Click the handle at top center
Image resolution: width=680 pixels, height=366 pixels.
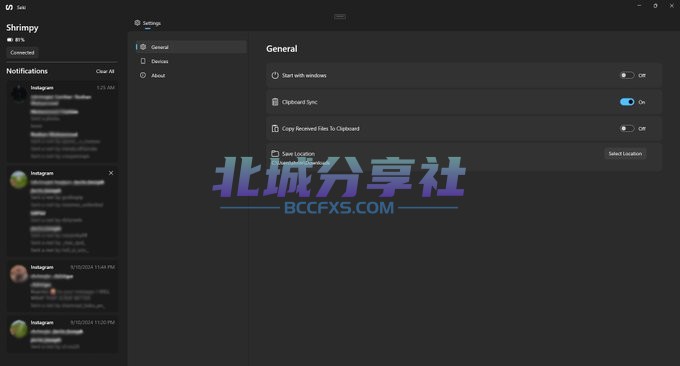coord(340,16)
